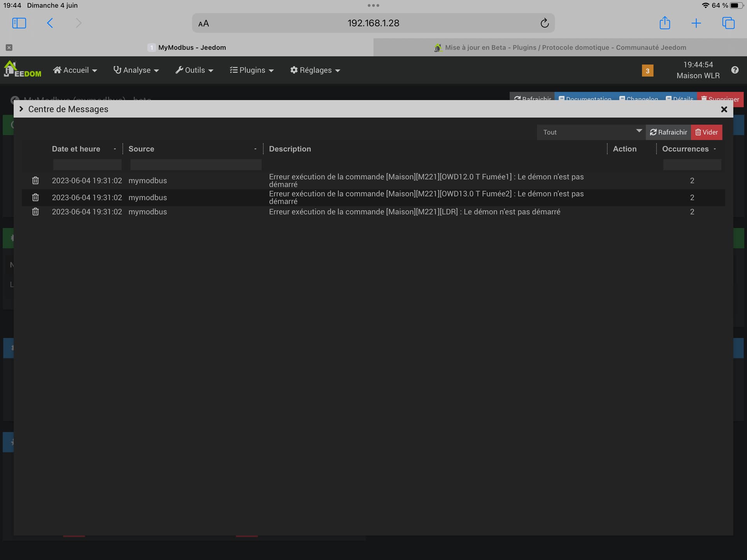Delete the LDR error message row
Image resolution: width=747 pixels, height=560 pixels.
pos(35,212)
